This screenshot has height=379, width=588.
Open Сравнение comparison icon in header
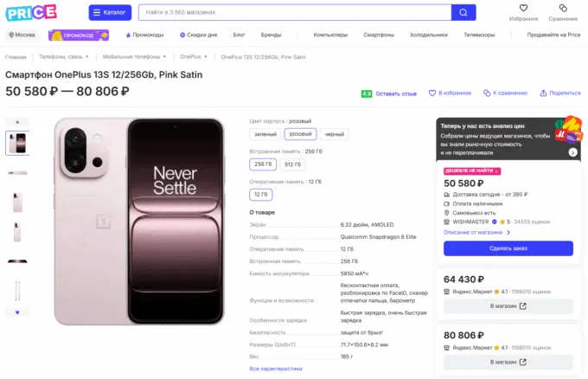point(562,9)
